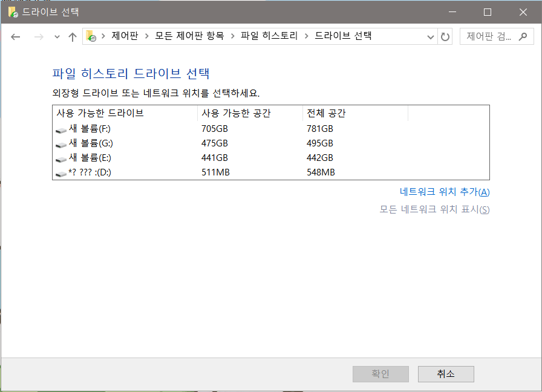542x392 pixels.
Task: Click the up one level arrow
Action: [73, 37]
